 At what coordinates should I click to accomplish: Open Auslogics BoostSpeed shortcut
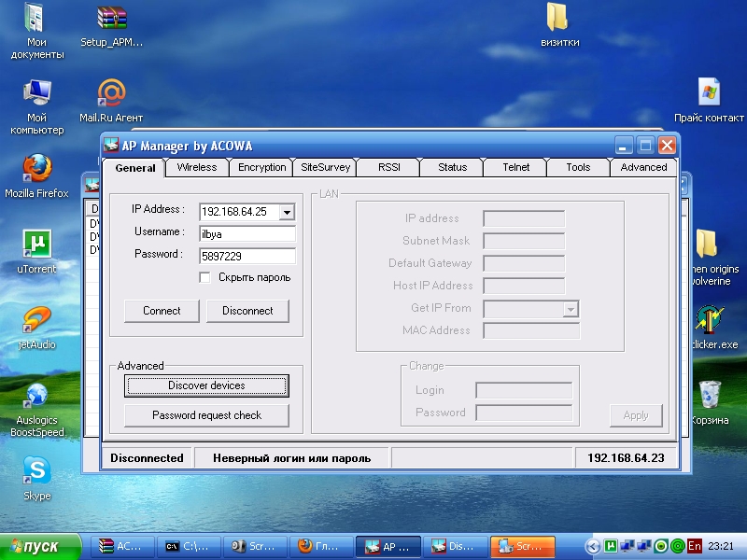36,396
